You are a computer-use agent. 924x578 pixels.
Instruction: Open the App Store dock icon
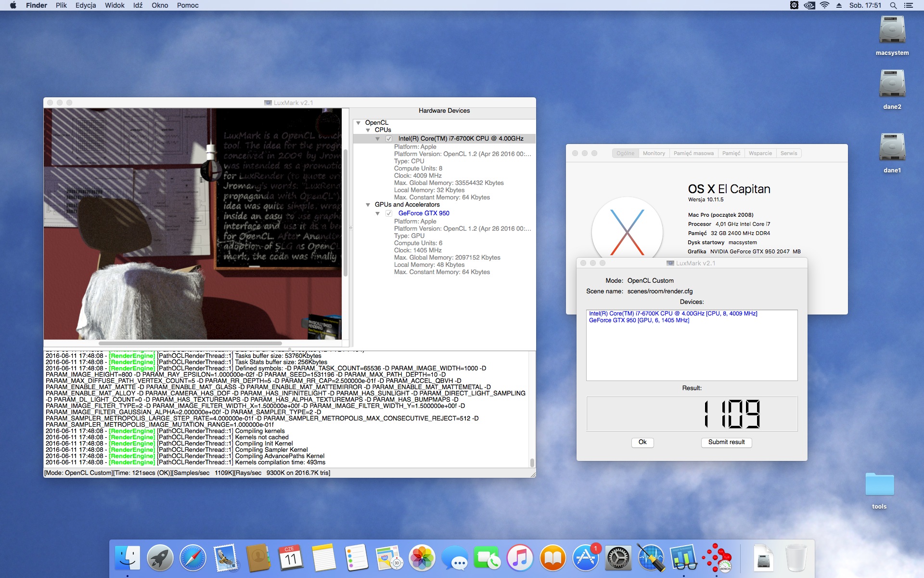tap(586, 558)
